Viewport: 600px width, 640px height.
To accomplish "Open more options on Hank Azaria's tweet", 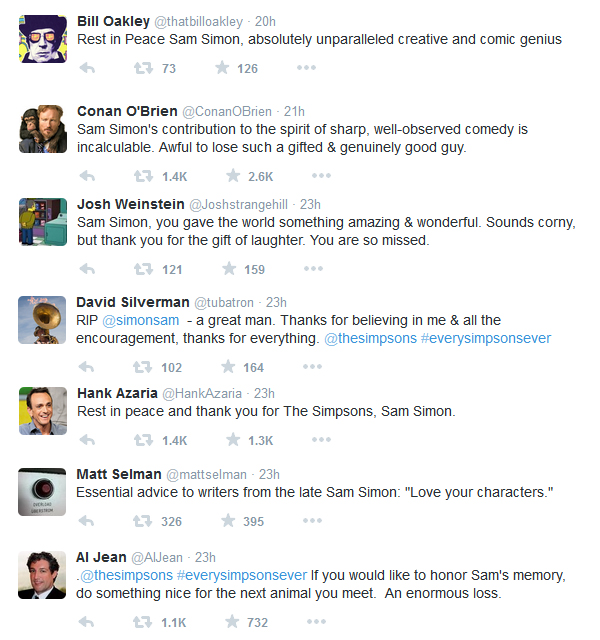I will point(320,440).
